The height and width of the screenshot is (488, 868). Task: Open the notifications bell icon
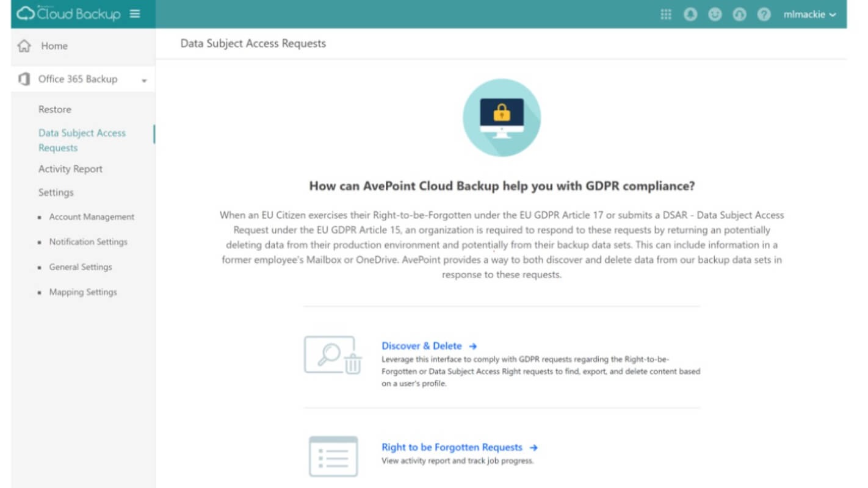690,15
